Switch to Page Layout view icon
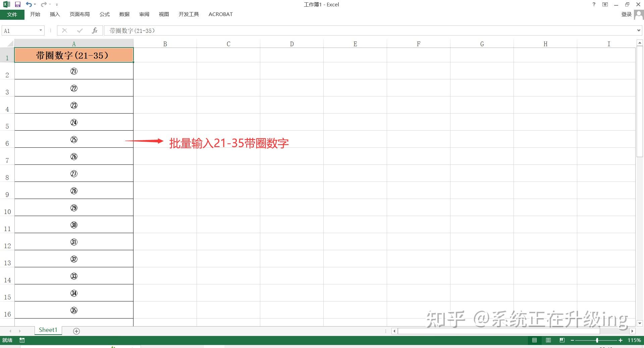Viewport: 644px width, 348px height. 548,340
